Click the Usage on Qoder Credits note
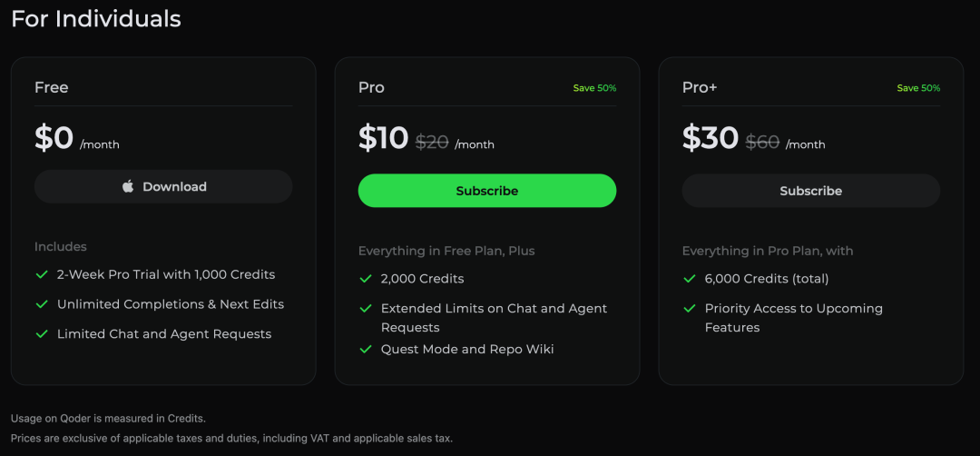 click(x=108, y=419)
